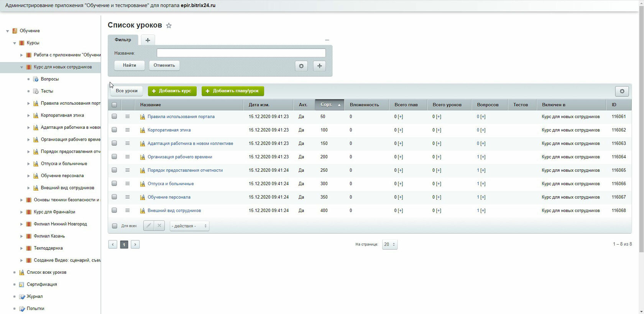The width and height of the screenshot is (644, 314).
Task: Click the delete X icon in footer
Action: [x=159, y=226]
